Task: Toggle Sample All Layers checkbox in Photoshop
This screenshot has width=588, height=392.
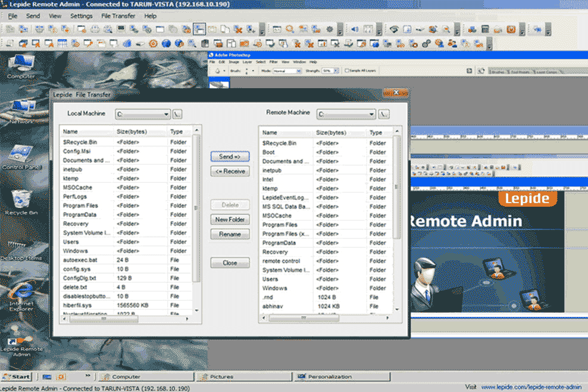Action: 347,70
